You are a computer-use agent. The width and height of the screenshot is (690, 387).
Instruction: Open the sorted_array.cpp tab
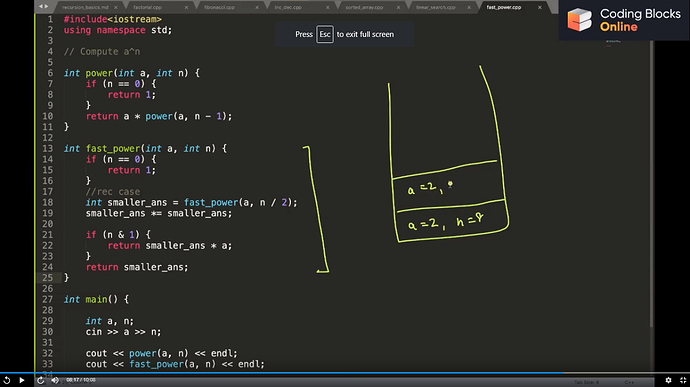(x=364, y=7)
